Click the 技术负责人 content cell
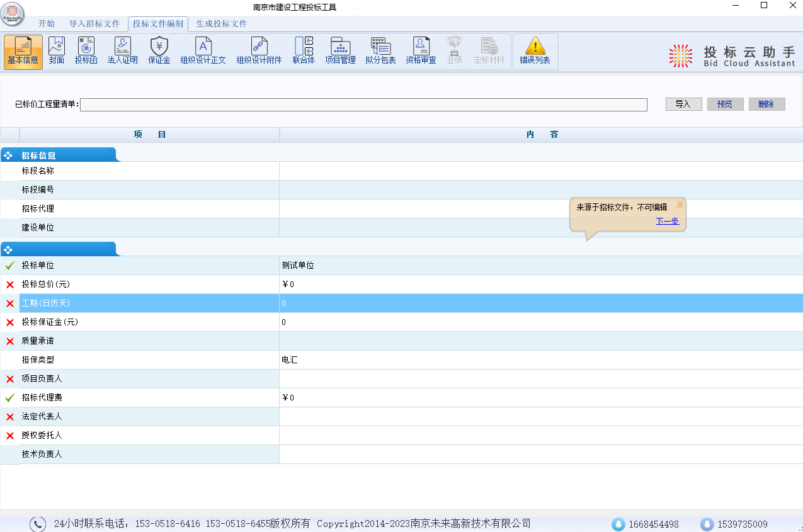Image resolution: width=803 pixels, height=532 pixels. click(x=541, y=455)
